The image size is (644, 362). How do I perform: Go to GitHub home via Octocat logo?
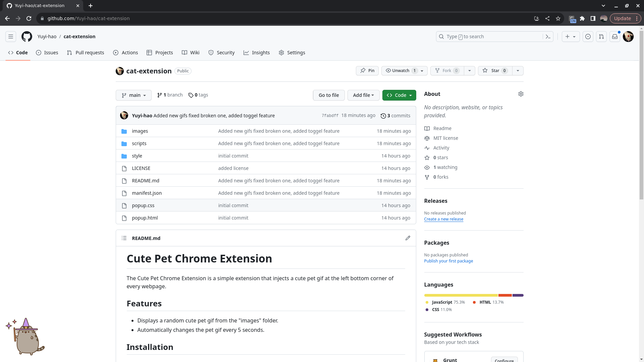click(x=27, y=37)
